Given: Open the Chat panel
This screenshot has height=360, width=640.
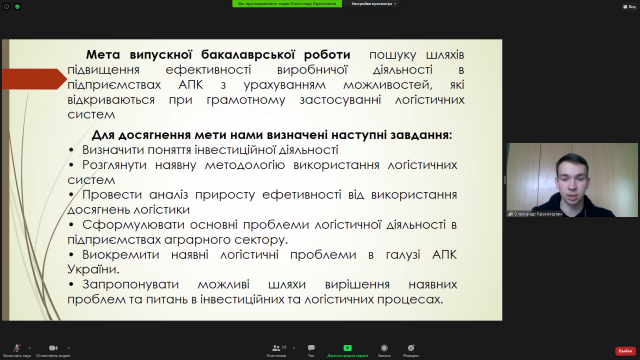Looking at the screenshot, I should point(311,350).
